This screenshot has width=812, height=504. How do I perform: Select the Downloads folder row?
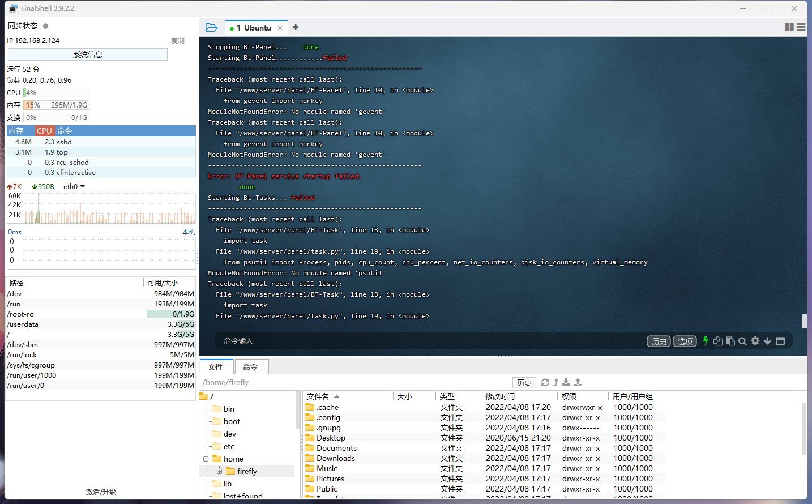pos(485,458)
